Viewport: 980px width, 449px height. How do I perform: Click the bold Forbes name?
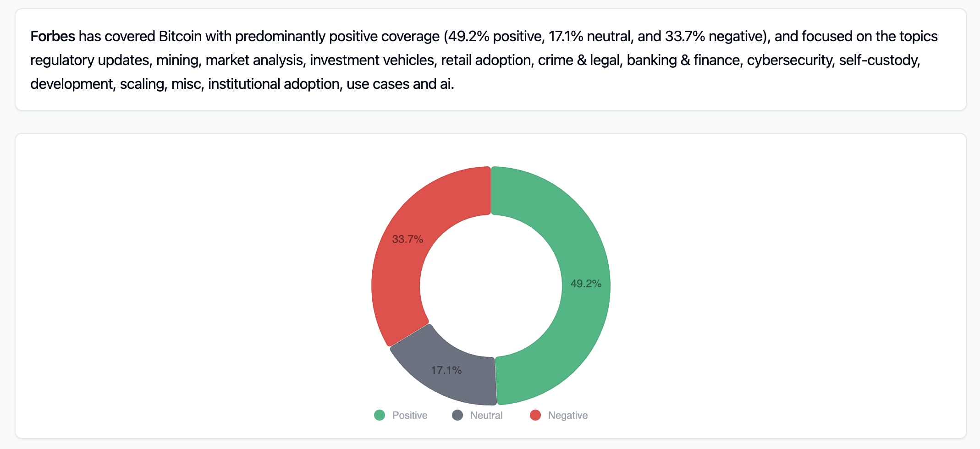pos(53,36)
